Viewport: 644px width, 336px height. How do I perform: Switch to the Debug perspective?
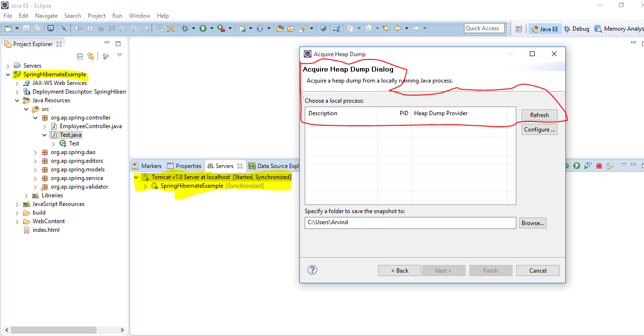tap(576, 29)
